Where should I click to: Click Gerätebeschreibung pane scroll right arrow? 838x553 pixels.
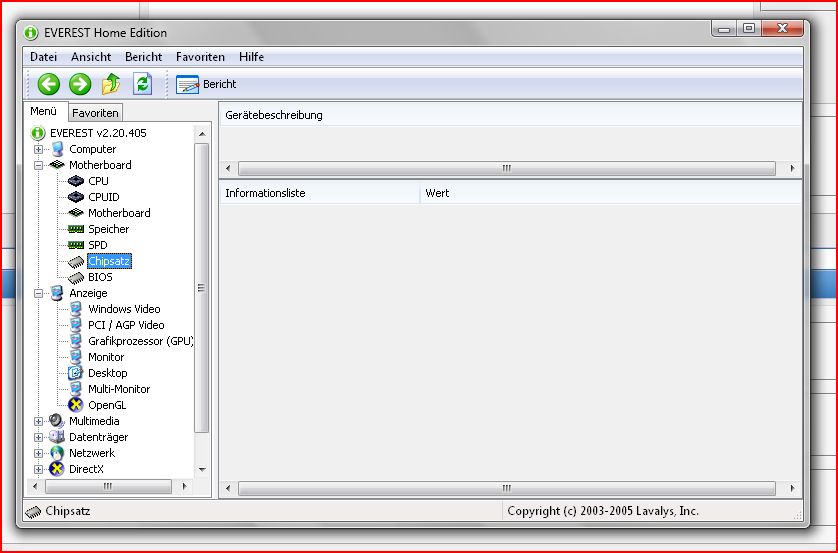[x=792, y=168]
